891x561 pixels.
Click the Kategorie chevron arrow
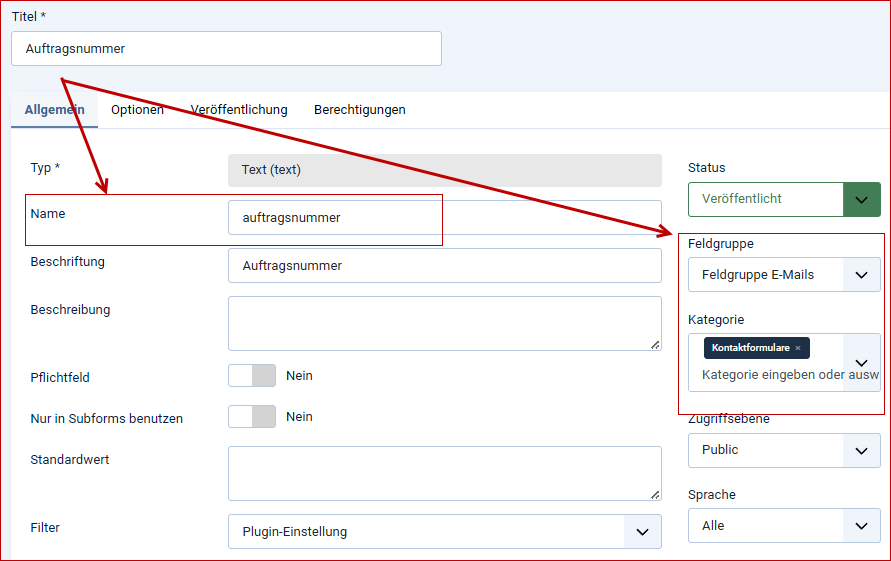(x=861, y=362)
